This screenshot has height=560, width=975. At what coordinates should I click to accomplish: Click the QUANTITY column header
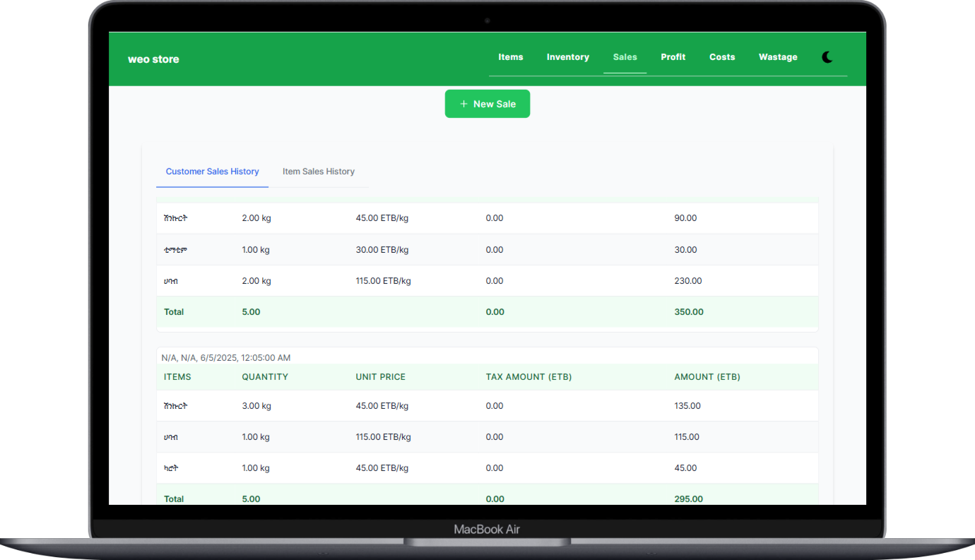pos(265,376)
